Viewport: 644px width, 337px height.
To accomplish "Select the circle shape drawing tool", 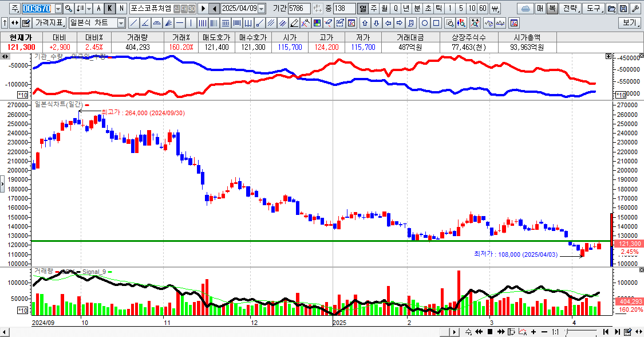I will [425, 23].
